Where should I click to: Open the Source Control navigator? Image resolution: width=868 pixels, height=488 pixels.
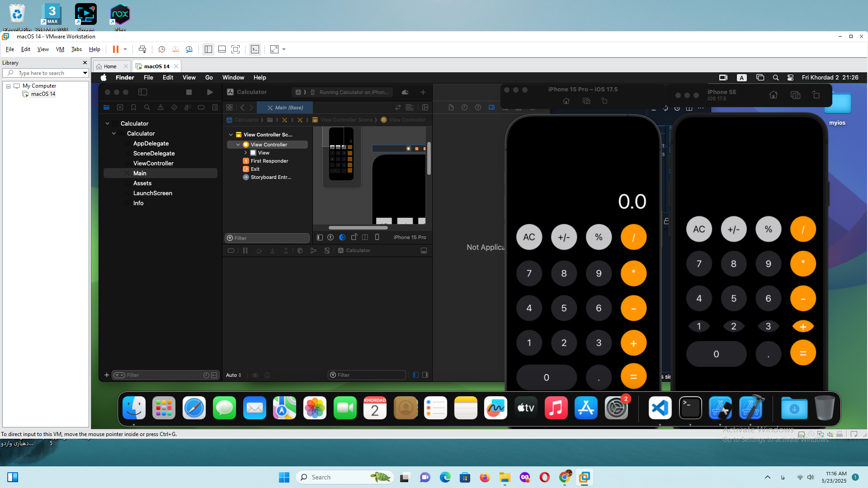[120, 108]
